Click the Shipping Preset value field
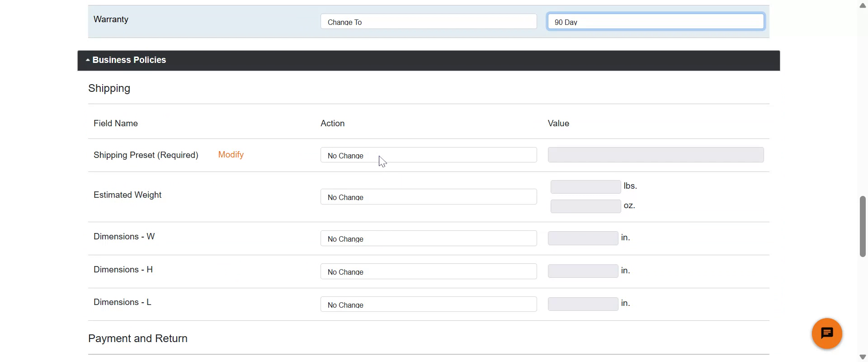Image resolution: width=868 pixels, height=362 pixels. click(x=655, y=155)
